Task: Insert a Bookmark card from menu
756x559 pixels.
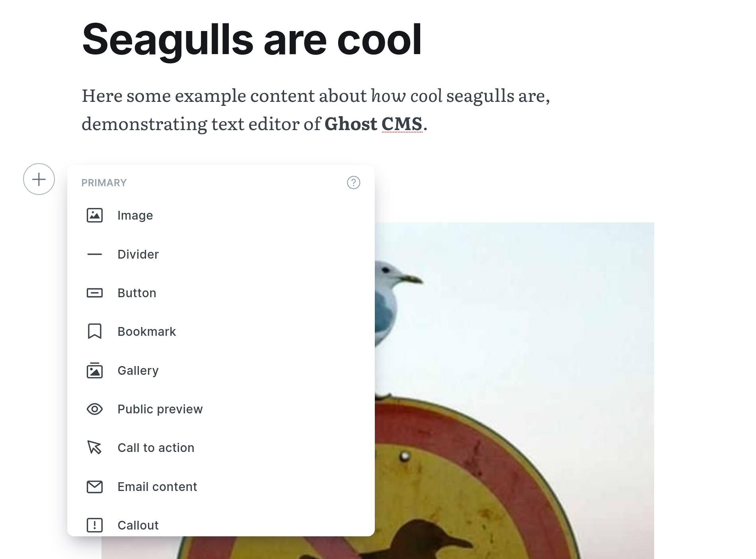Action: [x=146, y=331]
